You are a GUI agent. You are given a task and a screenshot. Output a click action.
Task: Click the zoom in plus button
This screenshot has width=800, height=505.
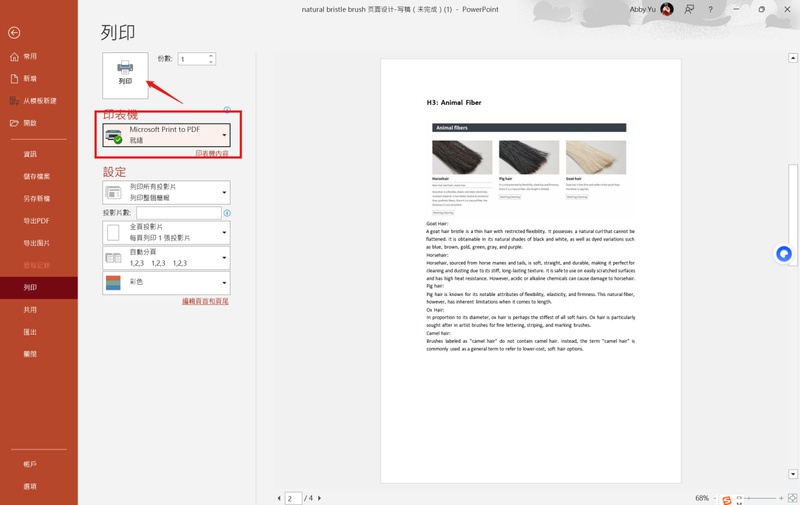781,498
